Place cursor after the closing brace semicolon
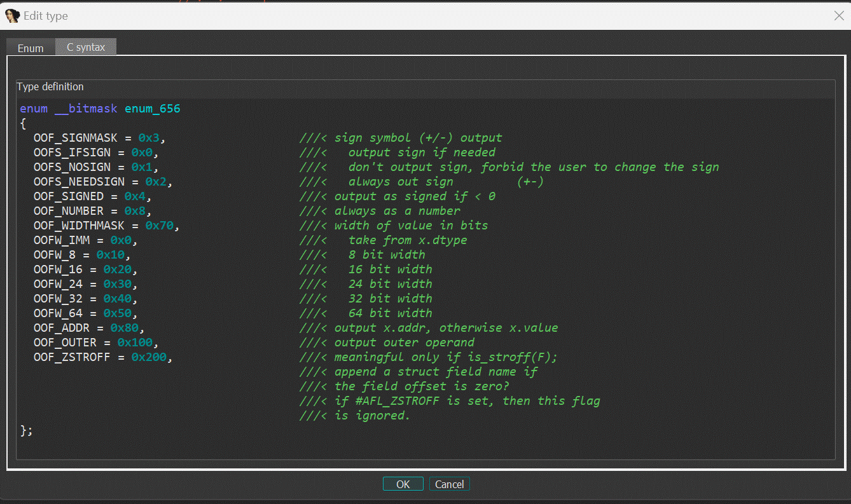 click(33, 430)
